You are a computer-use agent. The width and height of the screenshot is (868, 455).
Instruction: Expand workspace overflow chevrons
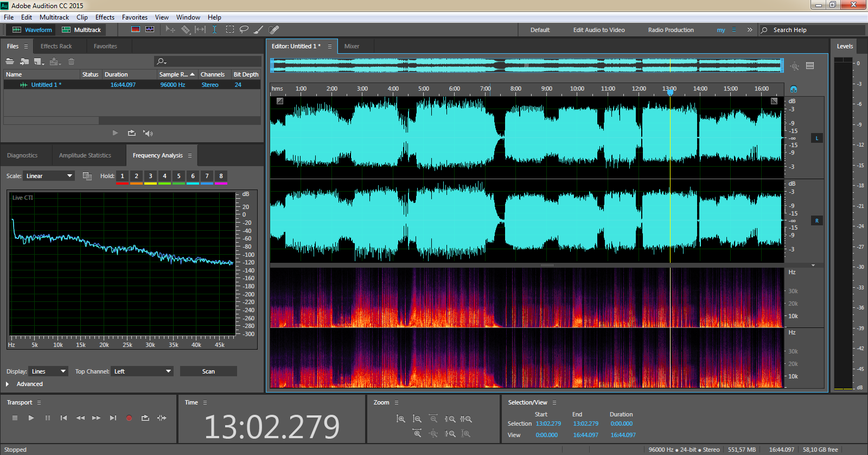(x=750, y=30)
